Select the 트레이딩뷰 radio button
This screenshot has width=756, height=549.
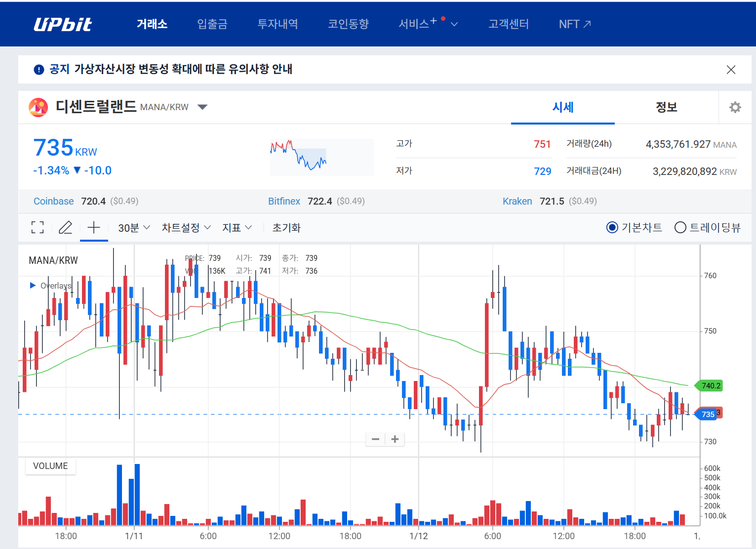click(680, 227)
